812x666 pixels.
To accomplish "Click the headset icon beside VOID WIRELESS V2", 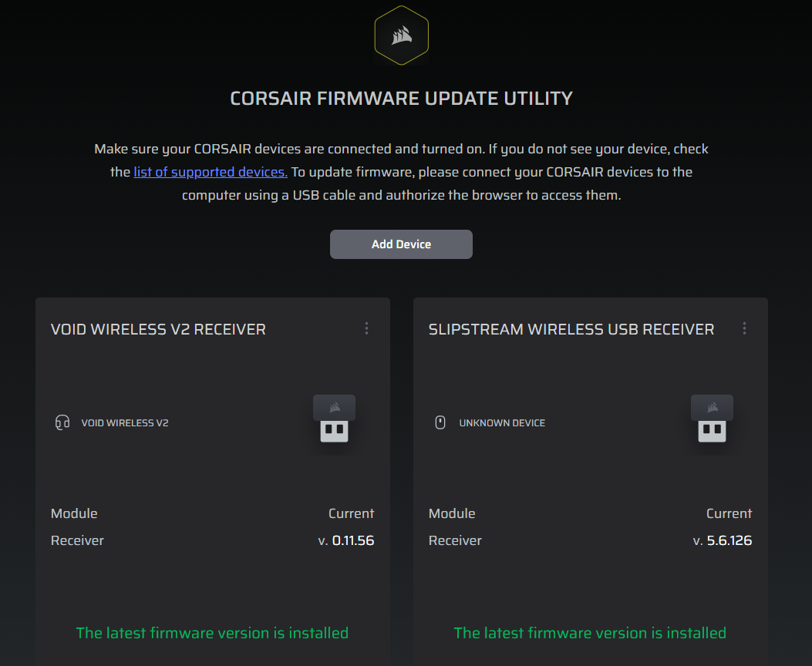I will (62, 422).
